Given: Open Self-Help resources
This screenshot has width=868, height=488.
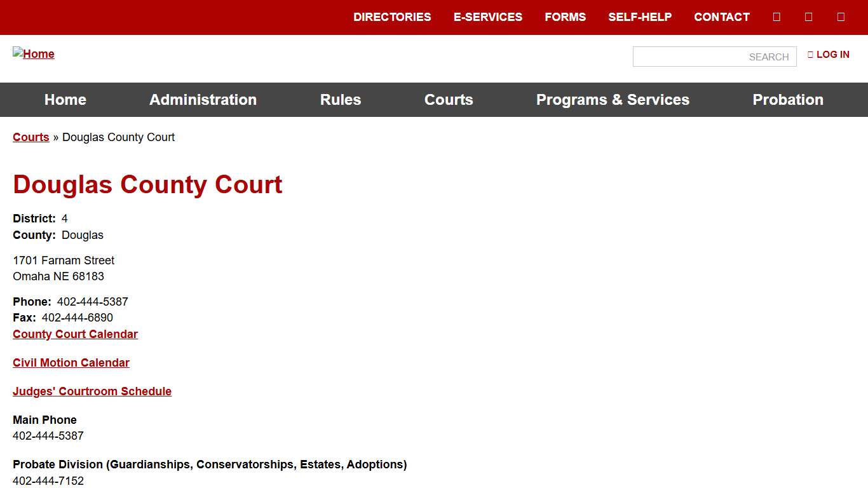Looking at the screenshot, I should [640, 17].
